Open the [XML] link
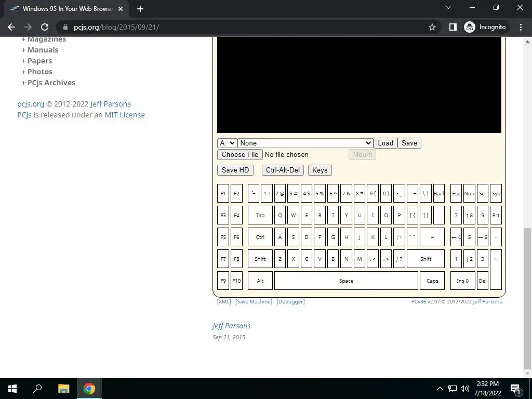532x399 pixels. pos(224,302)
